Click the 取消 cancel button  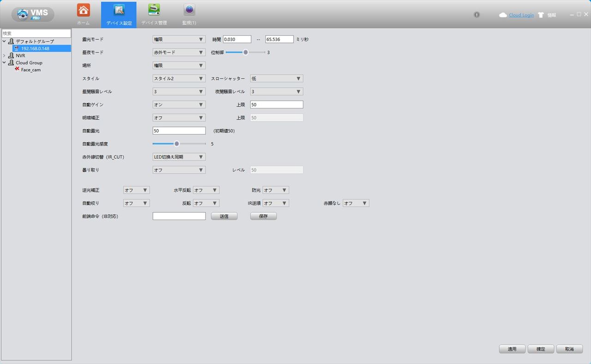[569, 349]
